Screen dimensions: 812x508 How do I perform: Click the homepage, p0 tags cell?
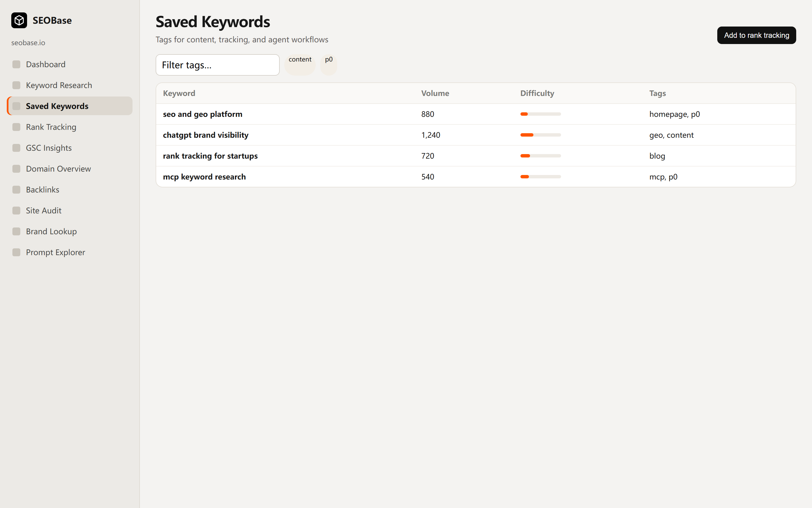[x=674, y=114]
